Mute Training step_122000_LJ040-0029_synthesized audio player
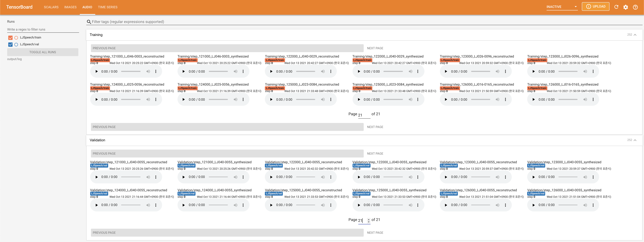 pos(410,72)
